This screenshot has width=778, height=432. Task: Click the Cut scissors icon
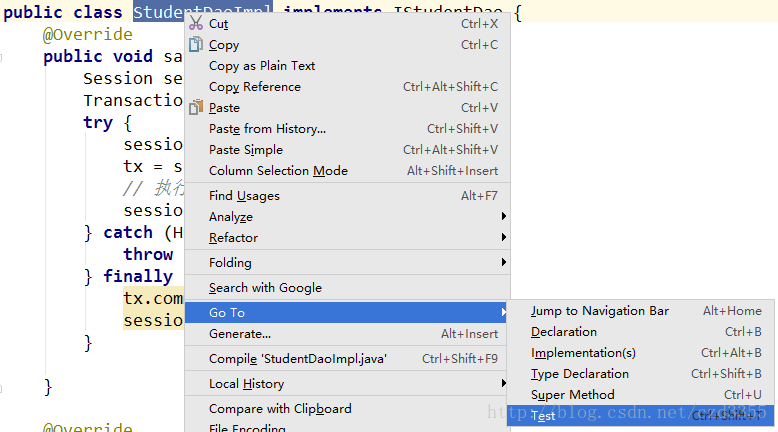pyautogui.click(x=196, y=24)
